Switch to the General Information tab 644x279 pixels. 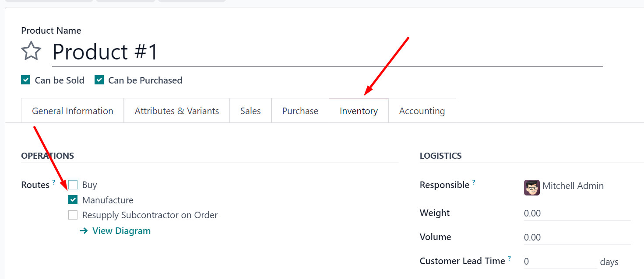click(73, 111)
